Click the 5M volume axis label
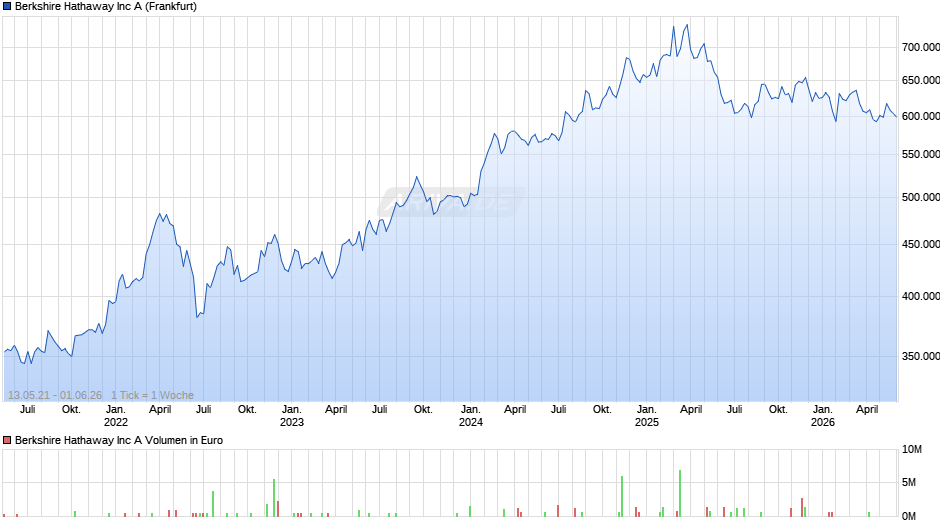This screenshot has height=526, width=940. (x=909, y=482)
